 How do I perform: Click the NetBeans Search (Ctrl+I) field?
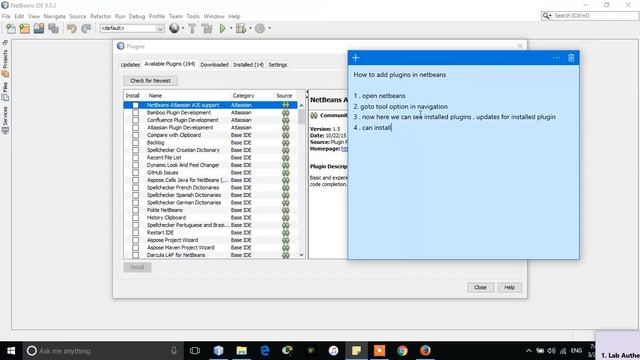(x=594, y=16)
